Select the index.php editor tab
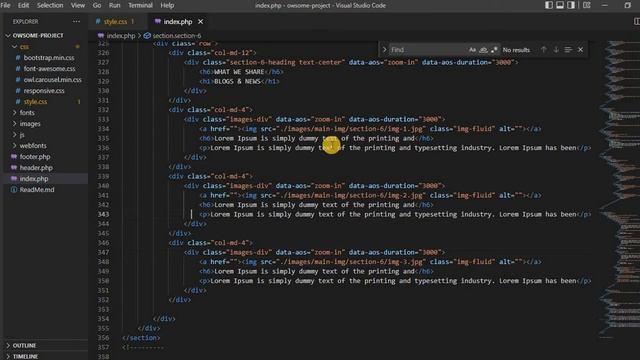Viewport: 640px width, 360px height. [178, 22]
